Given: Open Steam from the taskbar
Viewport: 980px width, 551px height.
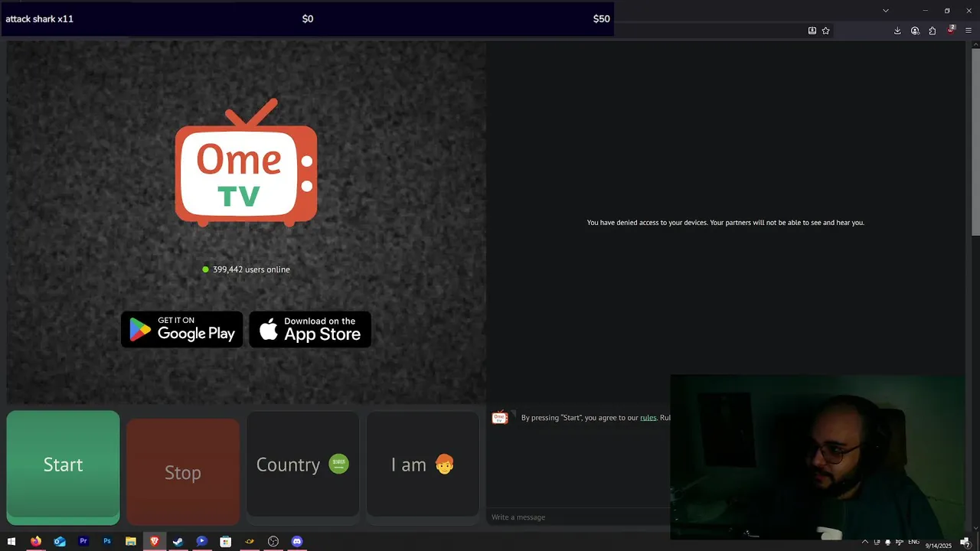Looking at the screenshot, I should point(178,542).
